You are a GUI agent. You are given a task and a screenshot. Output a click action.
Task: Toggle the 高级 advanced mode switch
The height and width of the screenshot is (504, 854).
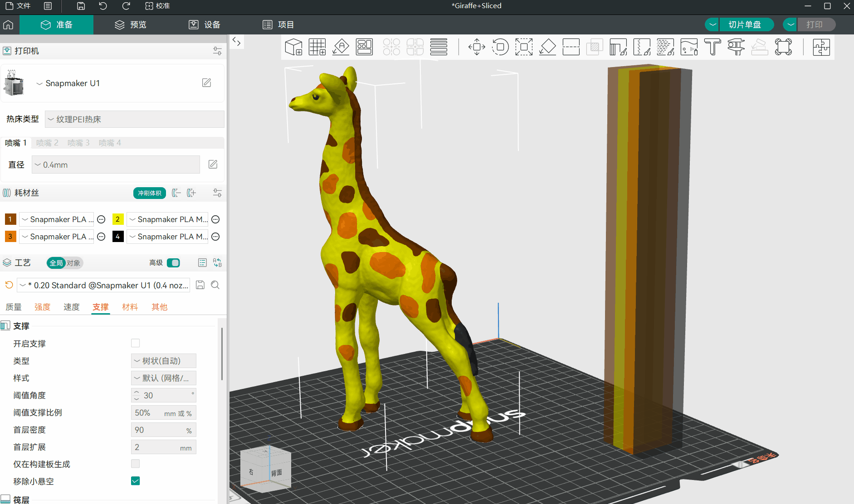(x=173, y=263)
